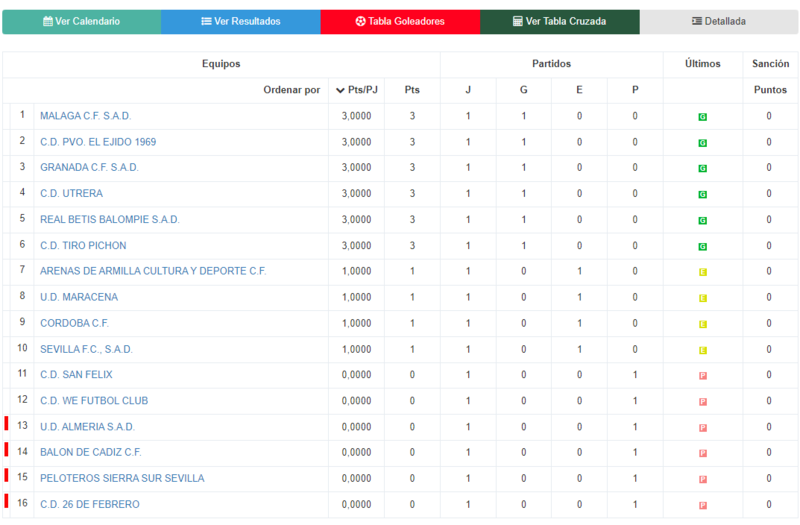This screenshot has height=525, width=800.
Task: Click yellow E badge in U.D. MARACENA row
Action: [x=703, y=298]
